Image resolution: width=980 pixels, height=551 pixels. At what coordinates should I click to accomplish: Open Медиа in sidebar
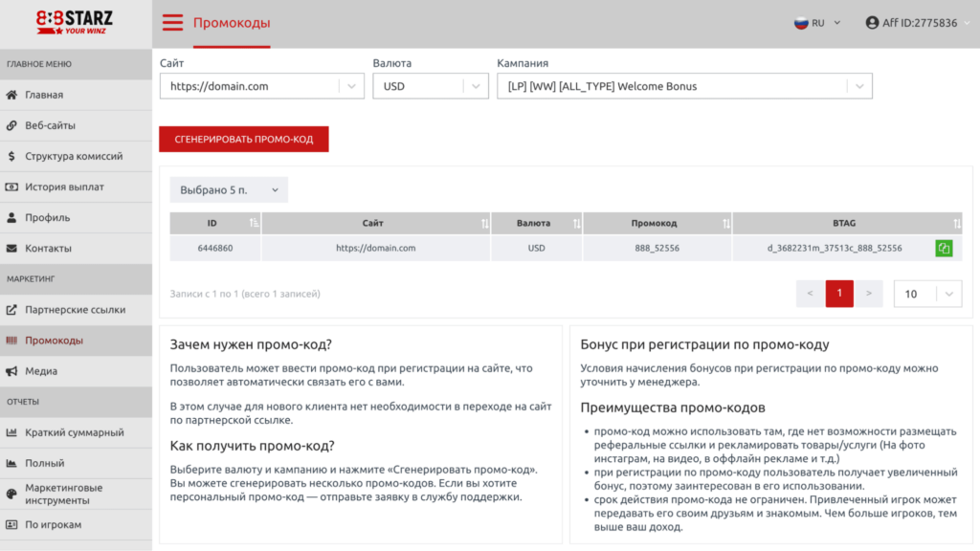pos(76,371)
